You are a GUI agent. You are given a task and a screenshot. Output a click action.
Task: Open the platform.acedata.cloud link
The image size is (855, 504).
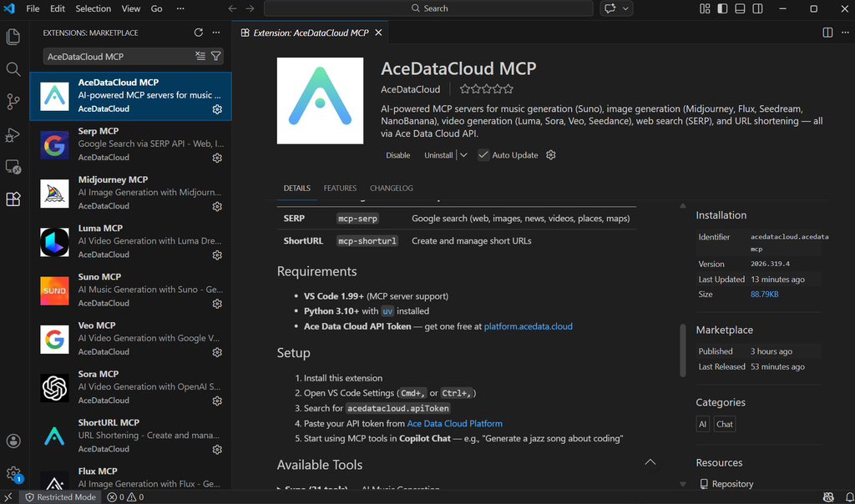528,326
